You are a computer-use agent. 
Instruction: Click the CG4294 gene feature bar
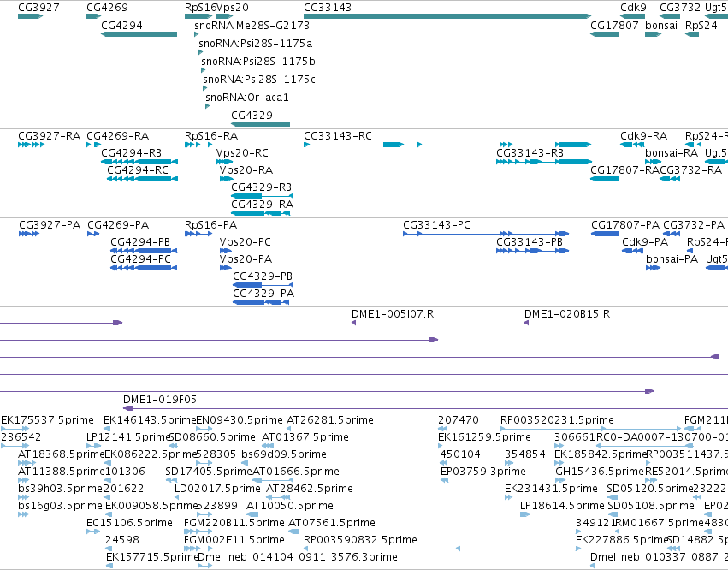coord(139,34)
